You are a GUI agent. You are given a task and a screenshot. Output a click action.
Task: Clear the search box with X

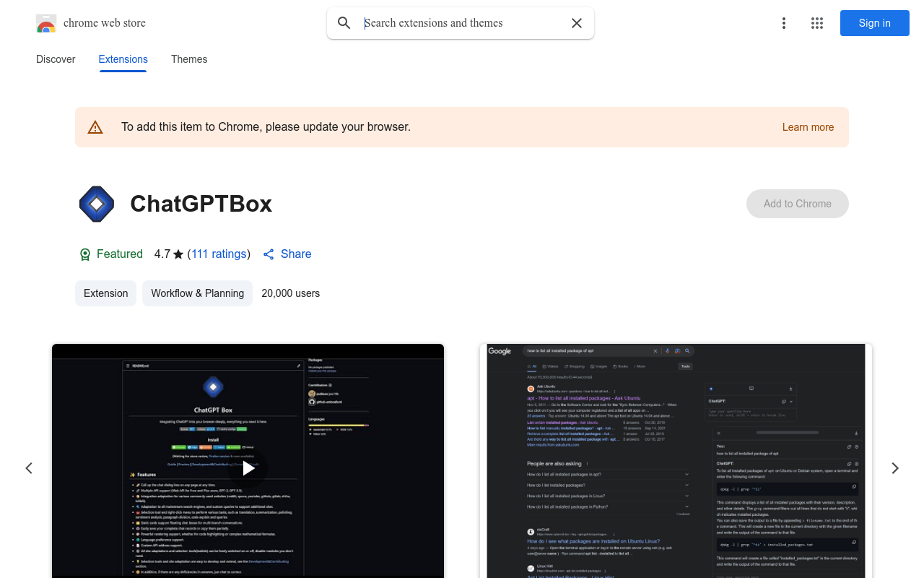pyautogui.click(x=577, y=23)
